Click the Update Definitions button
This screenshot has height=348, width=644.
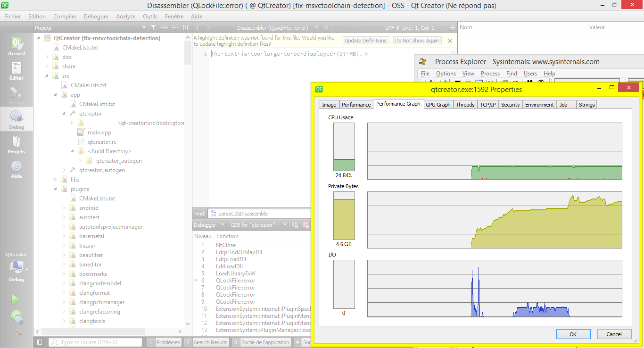coord(365,41)
